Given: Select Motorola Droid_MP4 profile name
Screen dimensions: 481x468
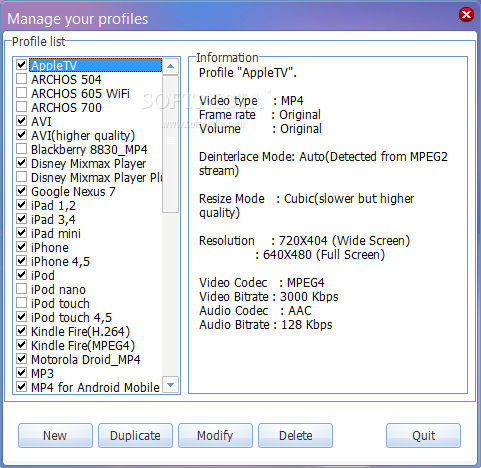Looking at the screenshot, I should 86,360.
